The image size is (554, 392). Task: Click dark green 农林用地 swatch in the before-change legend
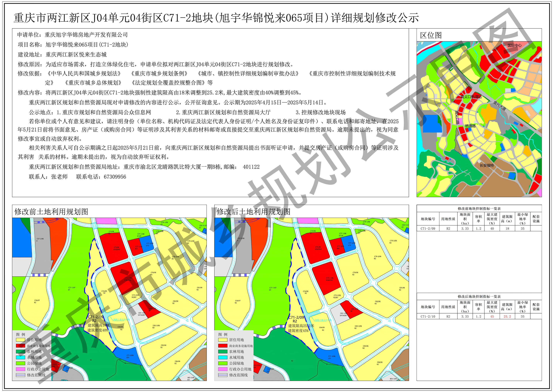(x=20, y=352)
